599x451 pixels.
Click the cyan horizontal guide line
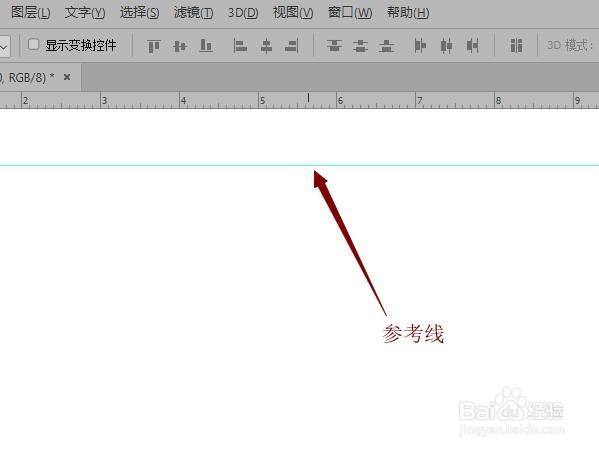[x=300, y=165]
